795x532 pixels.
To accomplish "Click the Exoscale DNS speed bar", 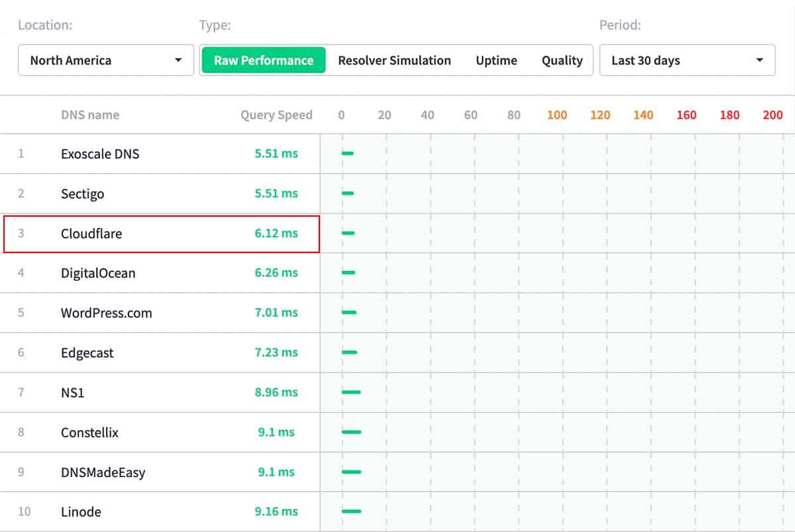I will pyautogui.click(x=348, y=154).
